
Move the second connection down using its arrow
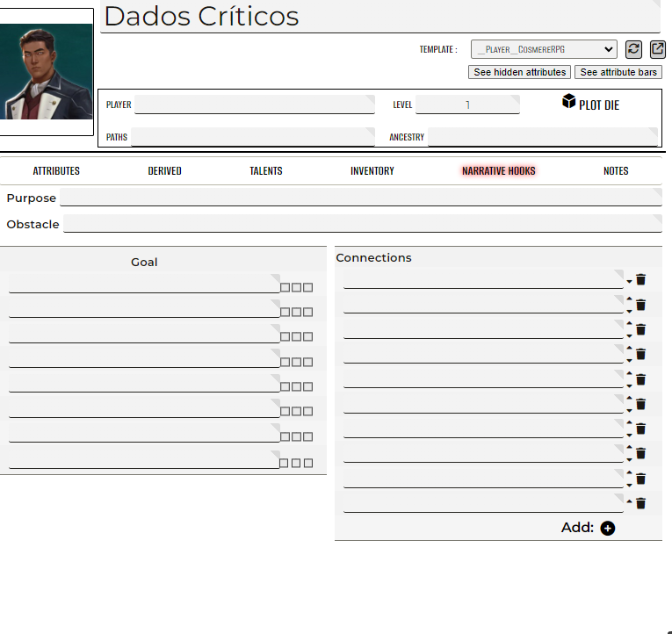tap(629, 312)
